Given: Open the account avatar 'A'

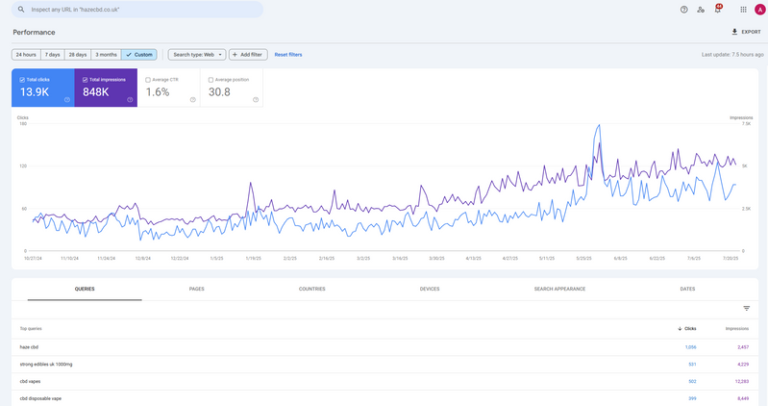Looking at the screenshot, I should [x=760, y=9].
